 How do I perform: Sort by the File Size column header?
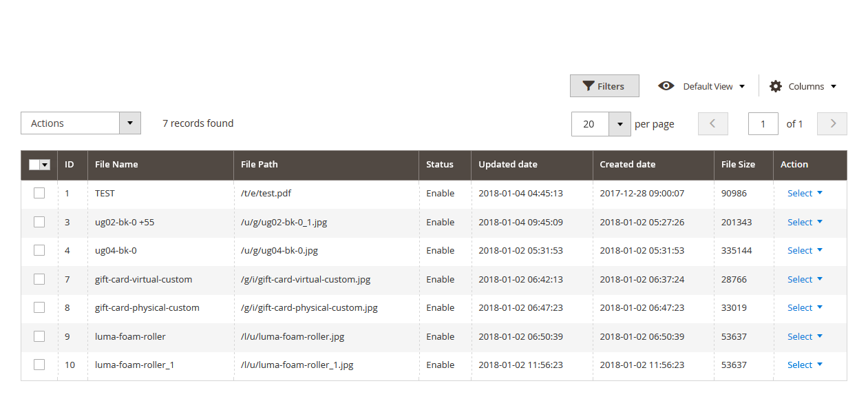coord(738,165)
